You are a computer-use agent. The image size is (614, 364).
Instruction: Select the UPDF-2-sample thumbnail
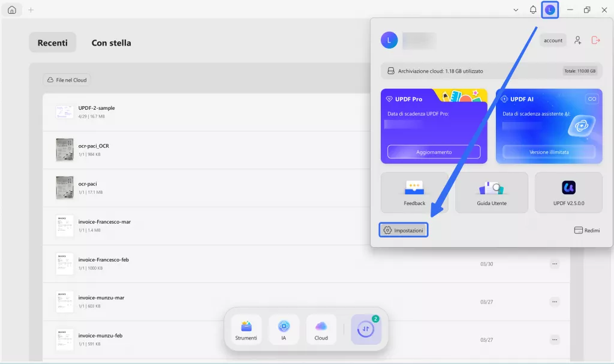(x=65, y=112)
